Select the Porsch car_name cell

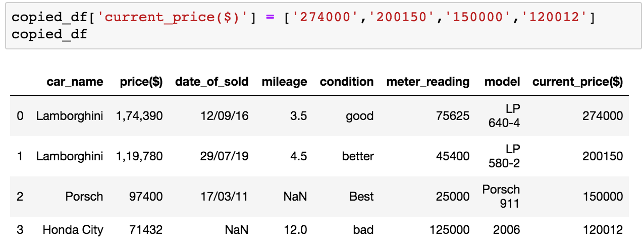pyautogui.click(x=84, y=196)
